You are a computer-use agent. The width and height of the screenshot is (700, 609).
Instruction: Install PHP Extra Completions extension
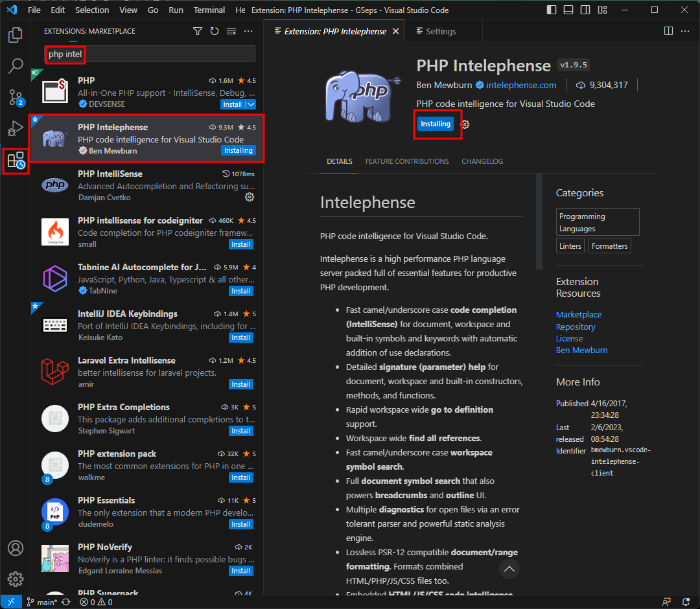(x=241, y=431)
